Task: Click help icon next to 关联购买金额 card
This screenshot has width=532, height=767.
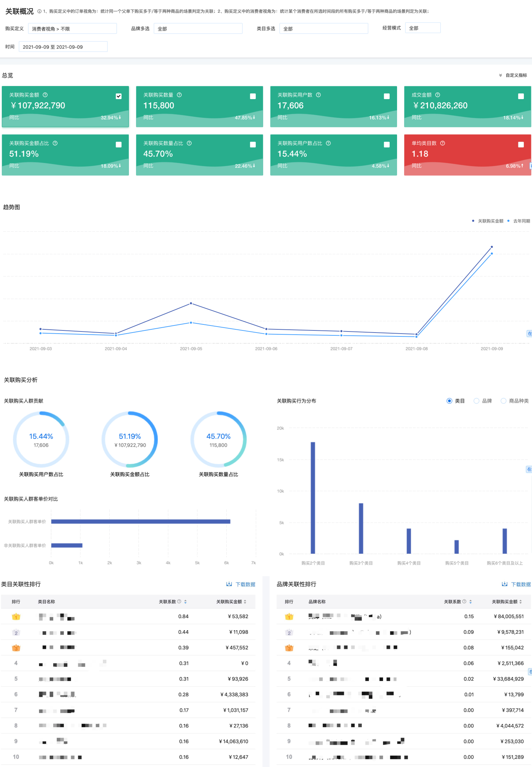Action: pos(45,95)
